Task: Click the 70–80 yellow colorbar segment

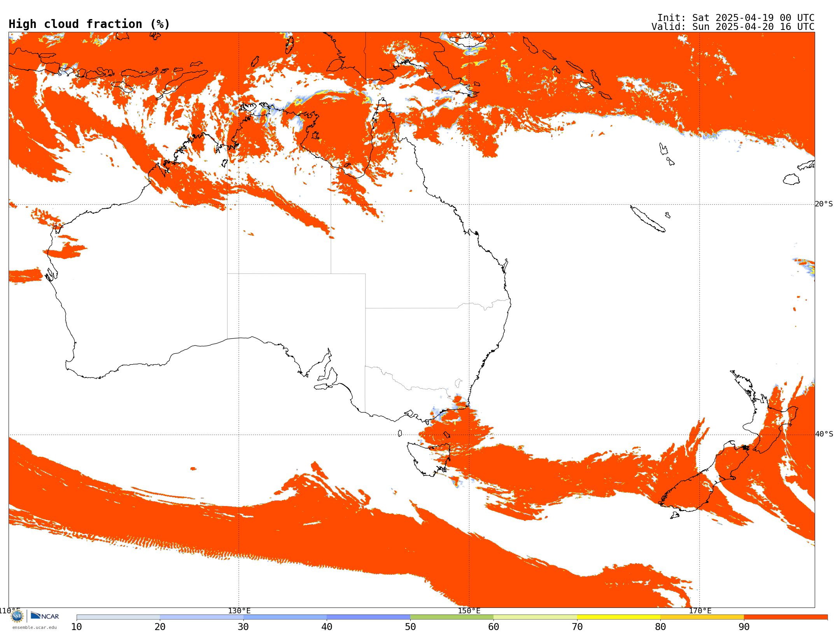Action: (619, 617)
